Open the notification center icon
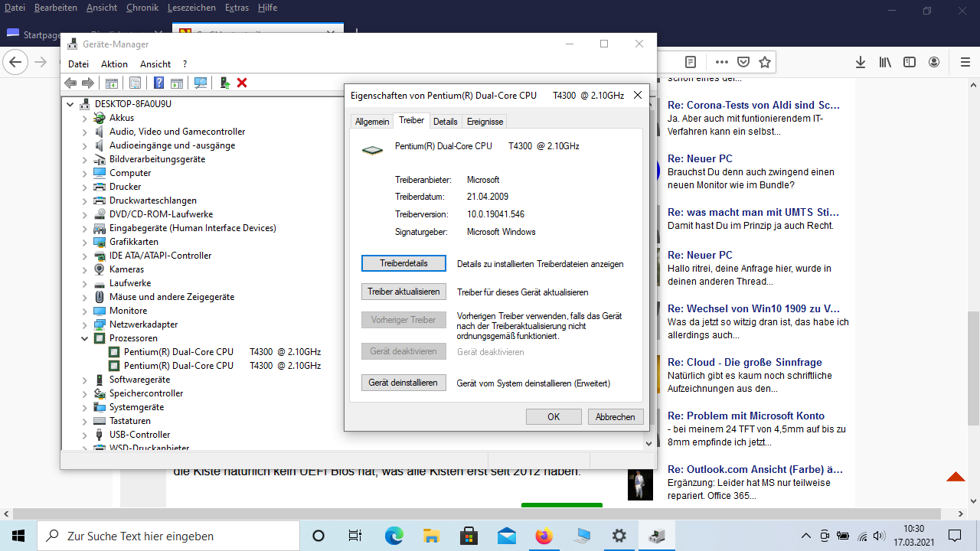The width and height of the screenshot is (980, 551). coord(955,536)
